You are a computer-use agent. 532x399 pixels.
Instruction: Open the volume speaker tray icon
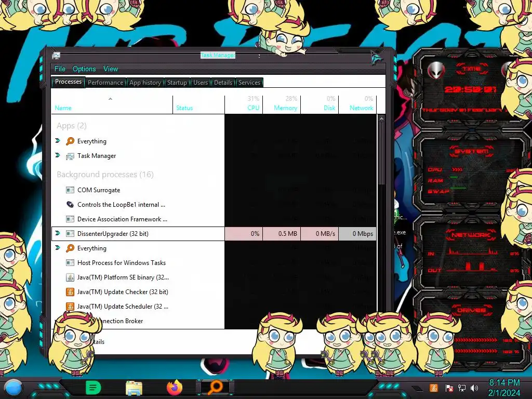474,388
